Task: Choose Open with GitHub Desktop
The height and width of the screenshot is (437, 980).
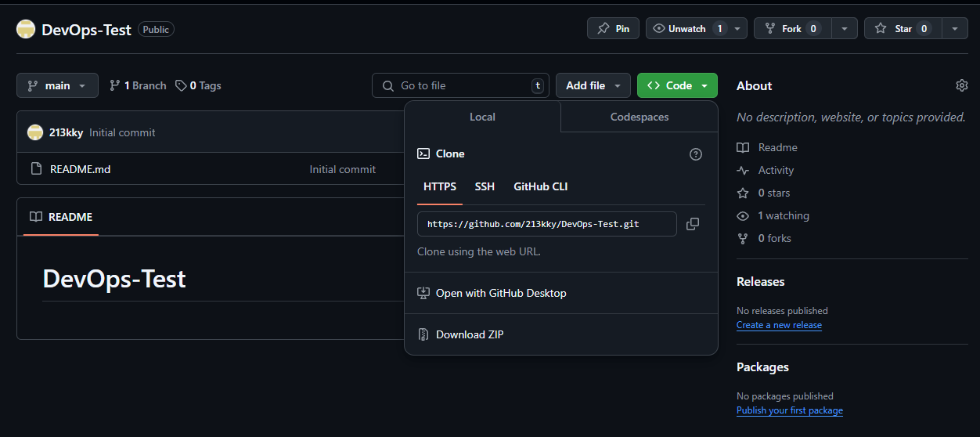Action: tap(561, 293)
